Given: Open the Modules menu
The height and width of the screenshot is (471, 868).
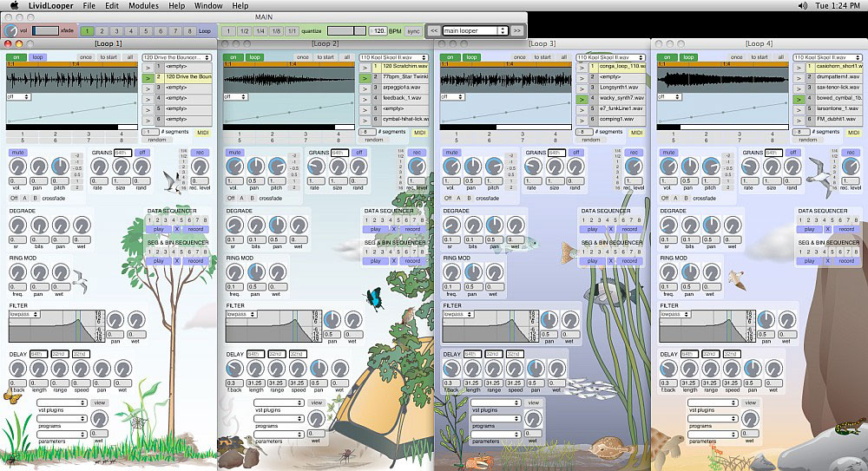Looking at the screenshot, I should point(143,6).
